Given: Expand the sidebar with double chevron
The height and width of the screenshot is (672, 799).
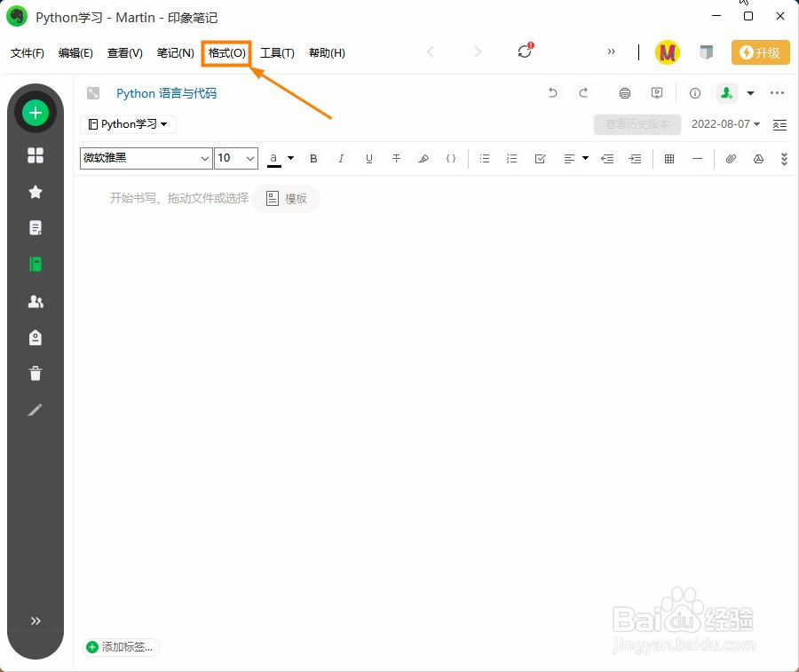Looking at the screenshot, I should (x=36, y=621).
